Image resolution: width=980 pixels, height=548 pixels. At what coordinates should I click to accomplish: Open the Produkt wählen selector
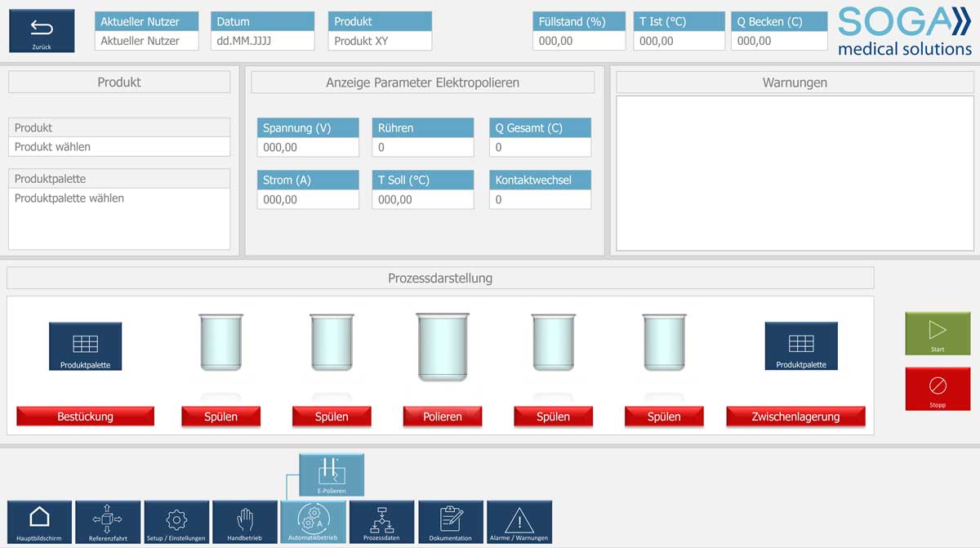point(119,147)
